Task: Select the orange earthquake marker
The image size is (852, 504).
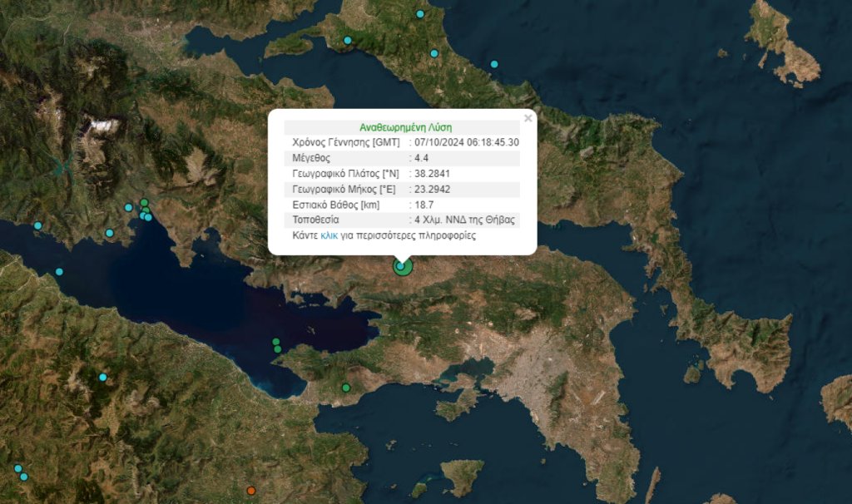Action: tap(250, 490)
